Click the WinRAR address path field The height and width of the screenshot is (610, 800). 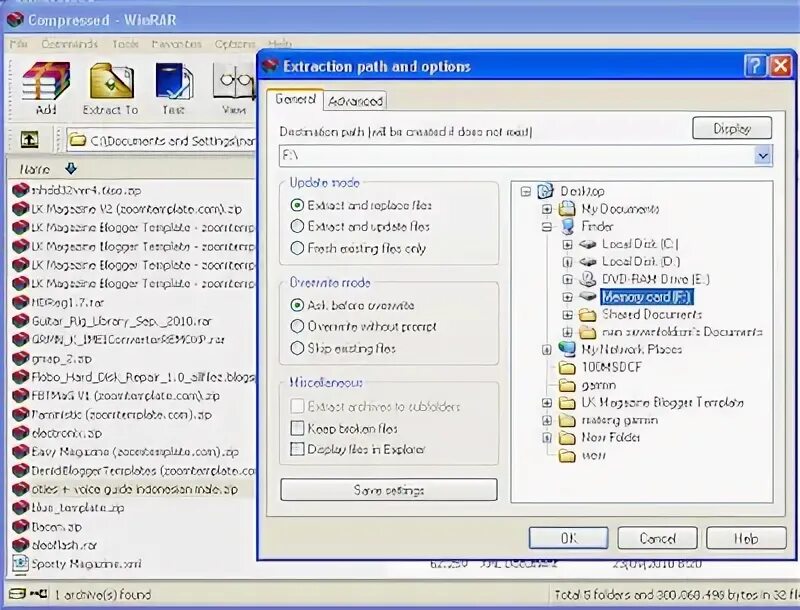pyautogui.click(x=161, y=140)
